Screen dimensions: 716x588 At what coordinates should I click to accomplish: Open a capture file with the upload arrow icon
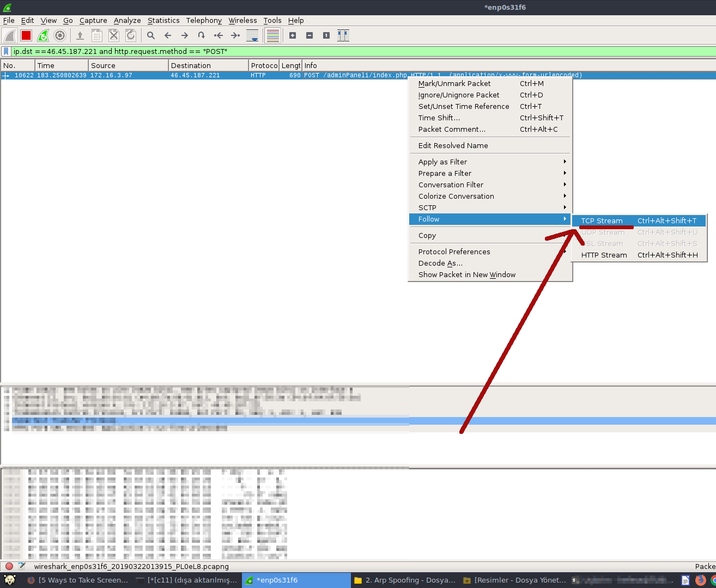point(80,36)
